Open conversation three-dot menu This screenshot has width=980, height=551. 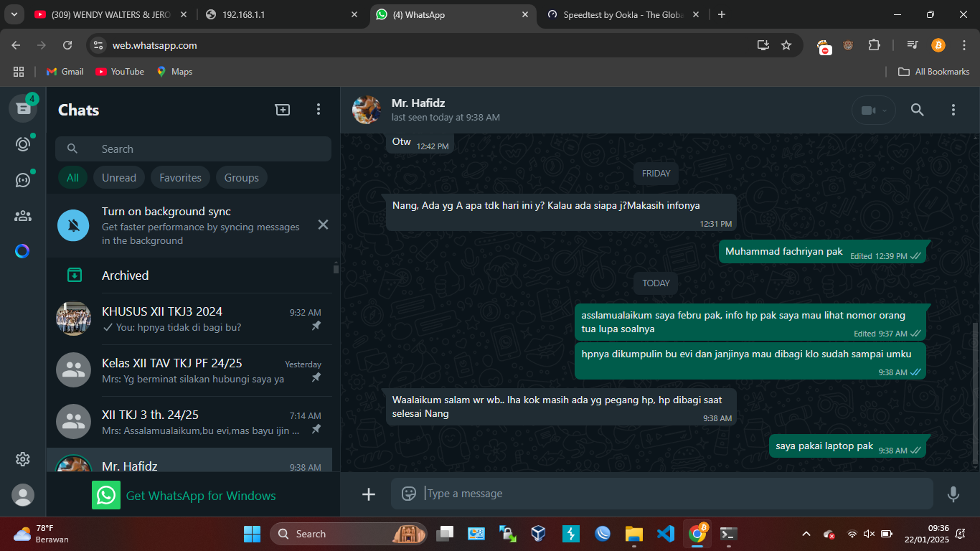953,110
